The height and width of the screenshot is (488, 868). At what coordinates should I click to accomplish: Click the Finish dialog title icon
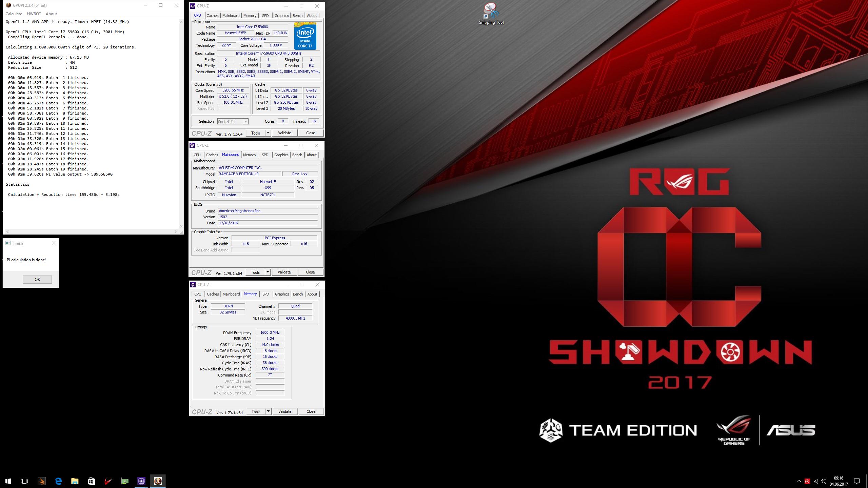tap(8, 243)
